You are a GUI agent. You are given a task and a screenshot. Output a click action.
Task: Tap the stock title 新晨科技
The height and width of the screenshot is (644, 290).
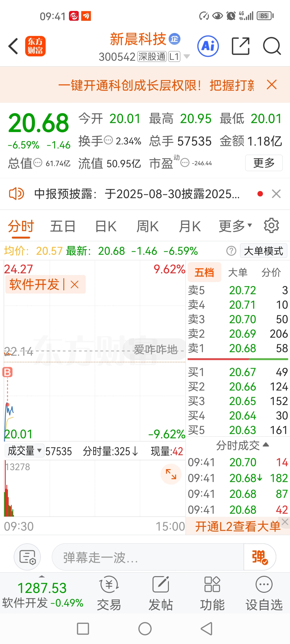click(x=138, y=39)
